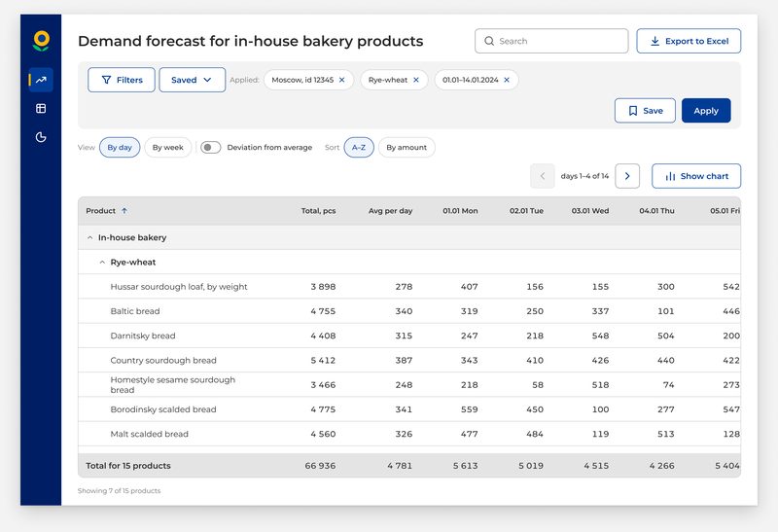Open the pie chart icon in sidebar

(x=41, y=137)
